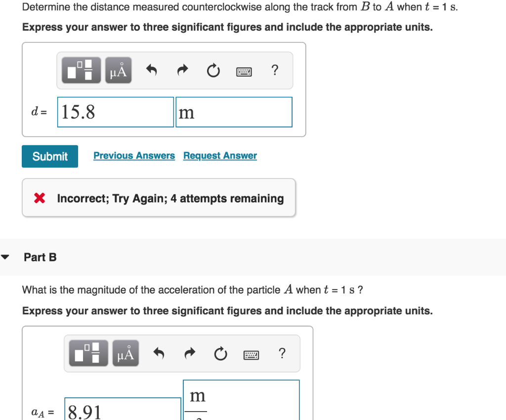Image resolution: width=506 pixels, height=420 pixels.
Task: Open the equation templates icon in Part A toolbar
Action: tap(81, 70)
